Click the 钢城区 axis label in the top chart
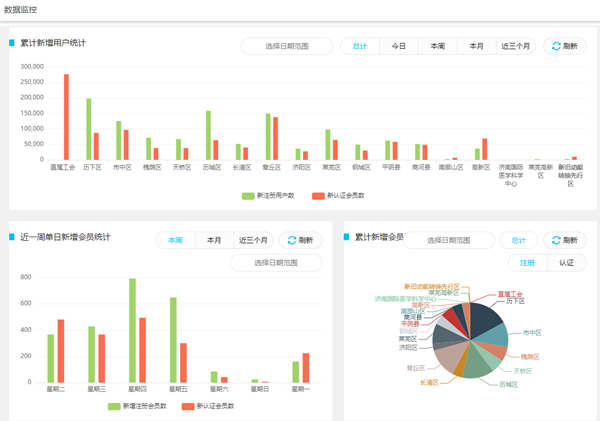The image size is (600, 421). [x=361, y=167]
